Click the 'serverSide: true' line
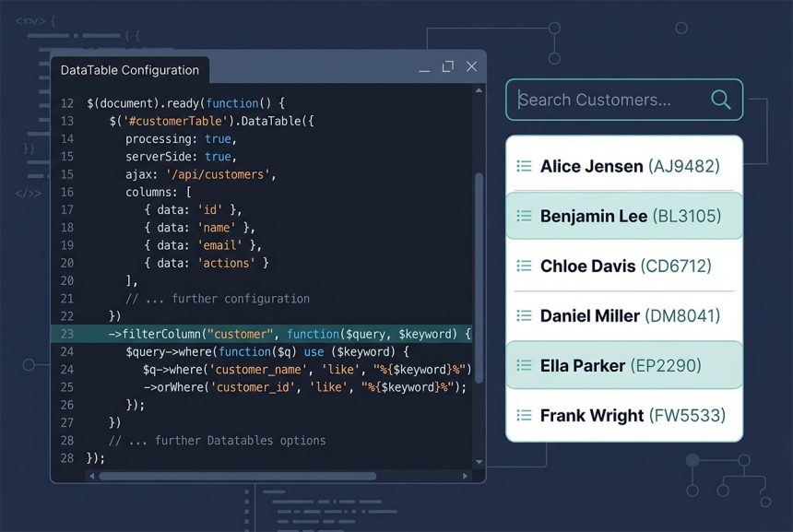Viewport: 793px width, 532px height. (x=181, y=157)
